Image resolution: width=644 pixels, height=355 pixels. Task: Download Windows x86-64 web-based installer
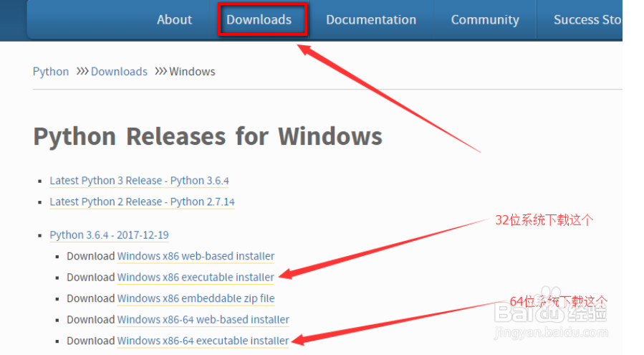pos(203,319)
